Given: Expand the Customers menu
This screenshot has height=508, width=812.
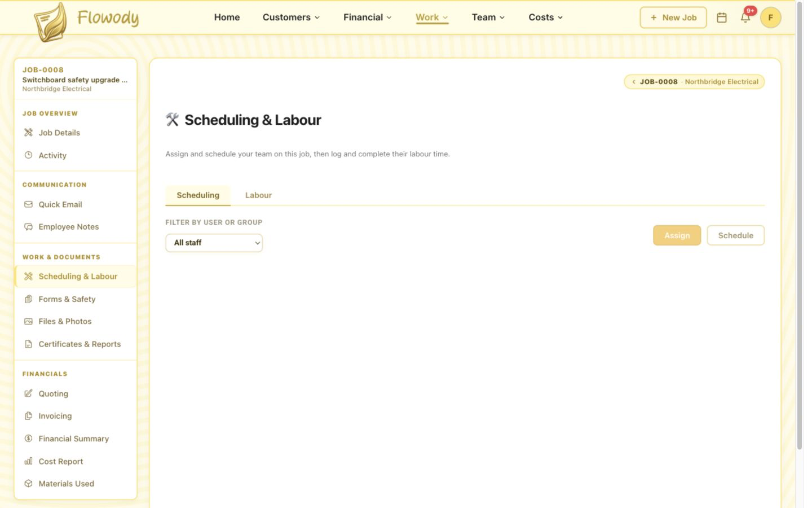Looking at the screenshot, I should pyautogui.click(x=291, y=17).
